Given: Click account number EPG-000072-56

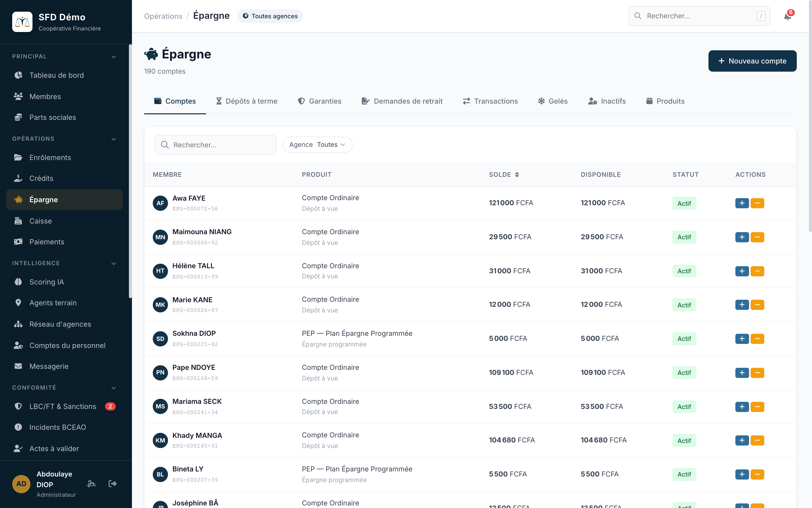Looking at the screenshot, I should pos(195,209).
